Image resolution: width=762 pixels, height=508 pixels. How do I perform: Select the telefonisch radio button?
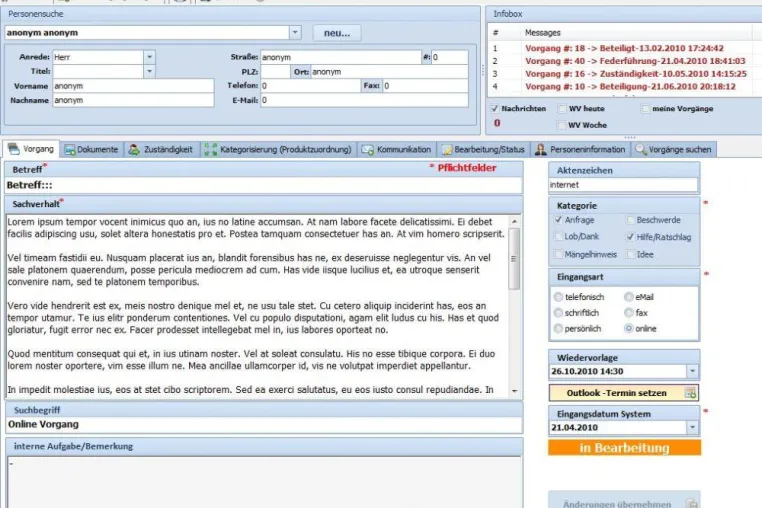pos(558,297)
